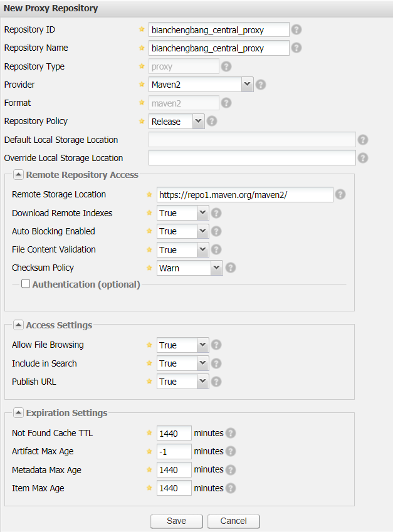The height and width of the screenshot is (532, 393).
Task: Collapse the Access Settings section
Action: pyautogui.click(x=18, y=325)
